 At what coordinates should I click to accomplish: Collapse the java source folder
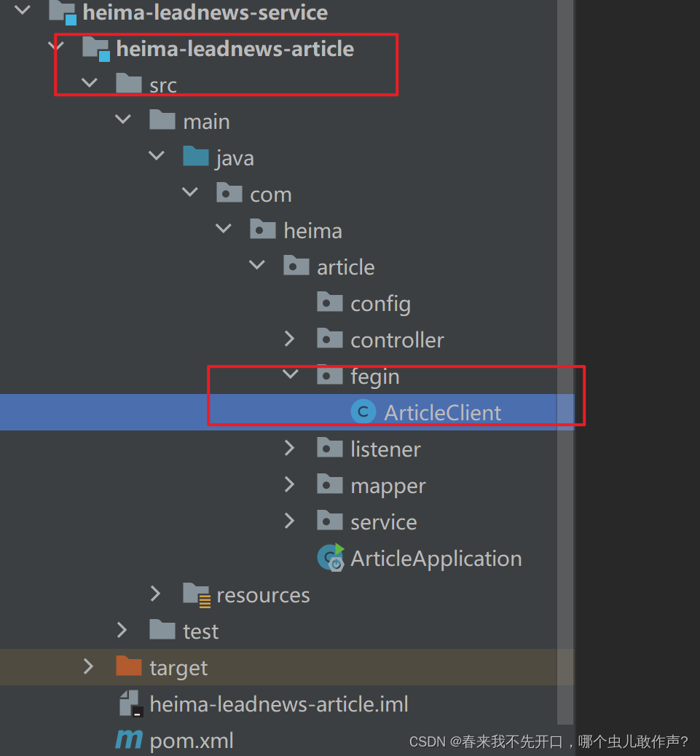[157, 155]
